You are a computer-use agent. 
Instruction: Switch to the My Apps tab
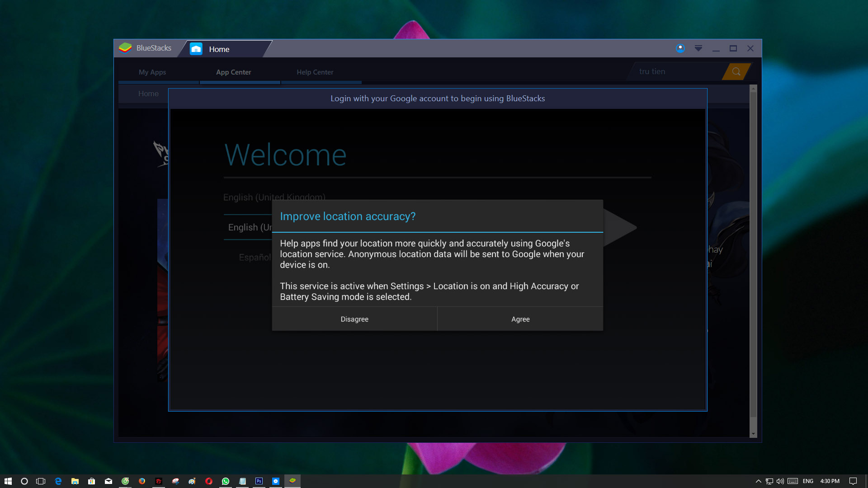click(152, 72)
